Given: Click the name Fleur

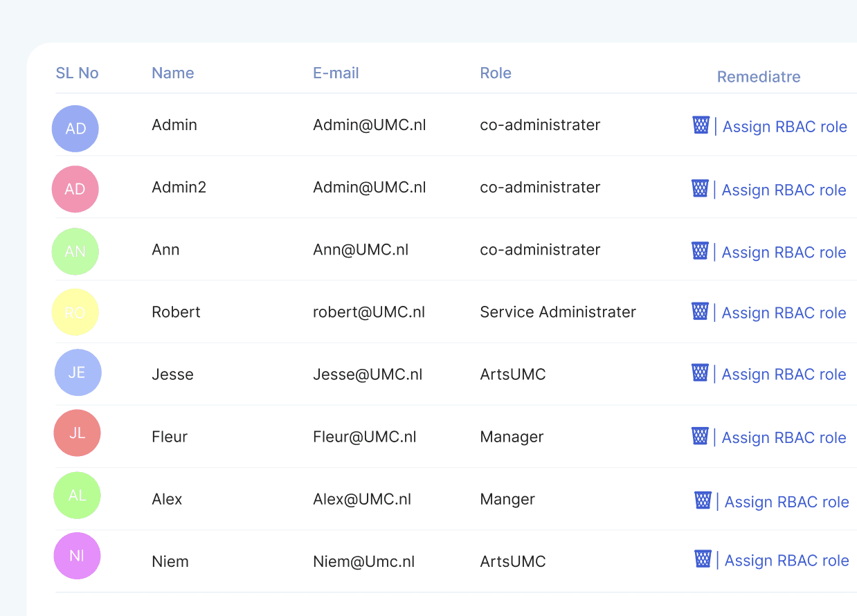Looking at the screenshot, I should (x=170, y=437).
